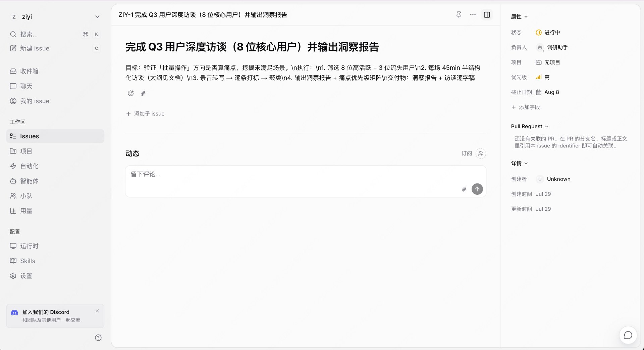This screenshot has width=644, height=350.
Task: Change the 进行中 status value
Action: click(548, 33)
